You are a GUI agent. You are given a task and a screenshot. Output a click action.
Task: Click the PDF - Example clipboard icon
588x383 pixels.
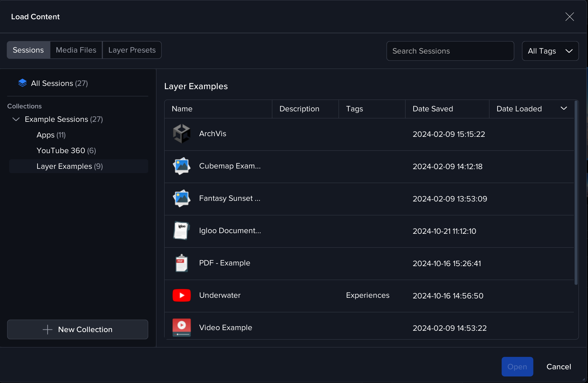(182, 263)
